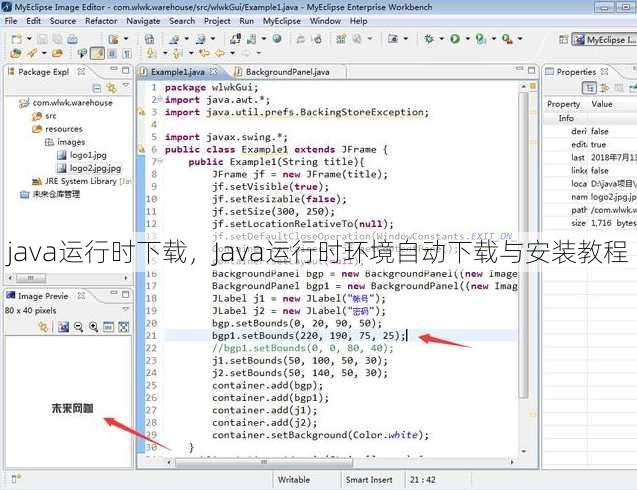The height and width of the screenshot is (490, 637).
Task: Click the Writable status bar entry
Action: click(294, 480)
